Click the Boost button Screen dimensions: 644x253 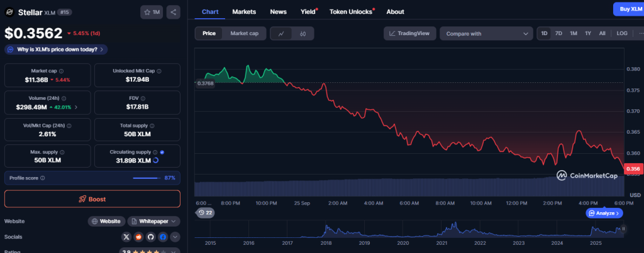point(92,199)
